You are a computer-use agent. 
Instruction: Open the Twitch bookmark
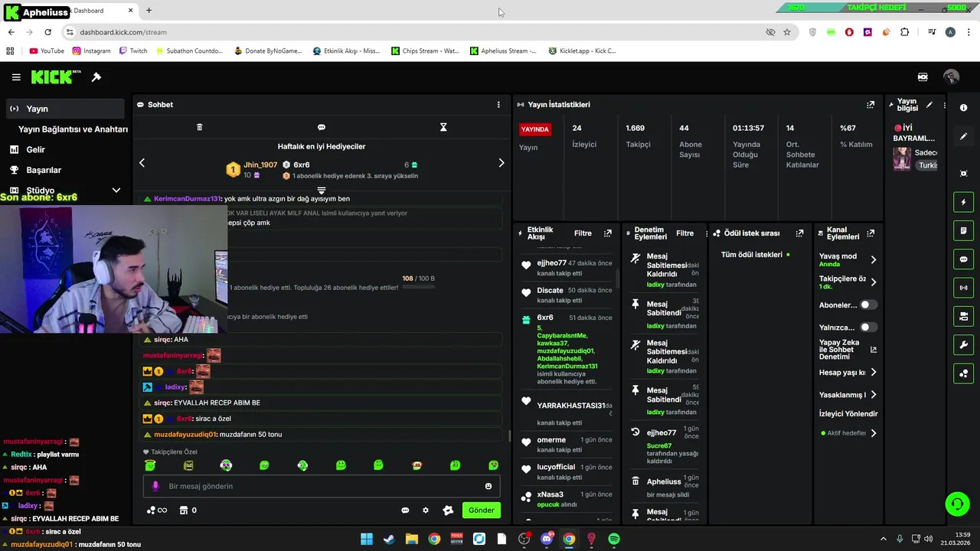133,51
